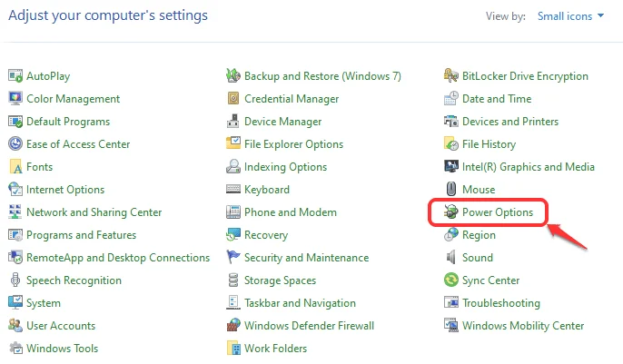
Task: Open the Fonts icon
Action: click(x=15, y=167)
